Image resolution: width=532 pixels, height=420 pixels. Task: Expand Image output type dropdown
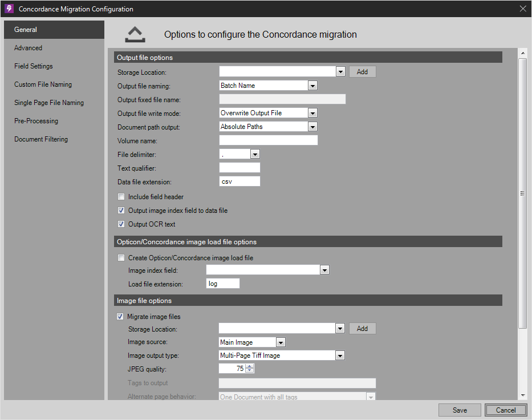pos(340,356)
